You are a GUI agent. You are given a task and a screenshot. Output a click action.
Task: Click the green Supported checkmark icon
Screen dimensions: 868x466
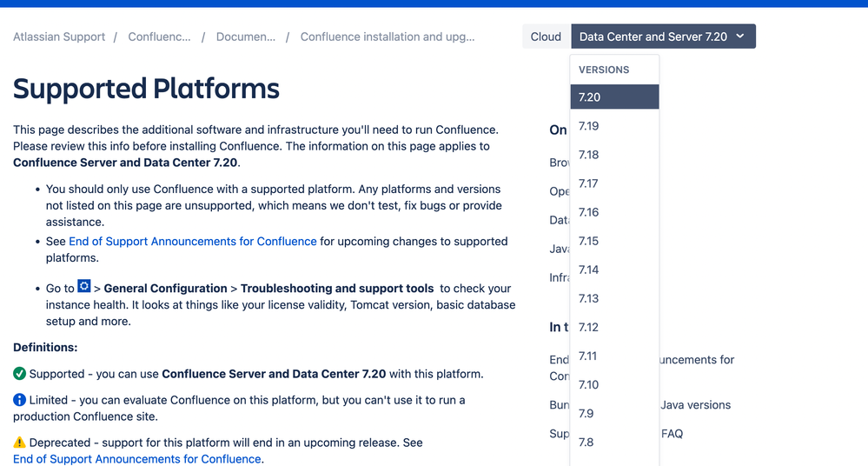pos(19,374)
